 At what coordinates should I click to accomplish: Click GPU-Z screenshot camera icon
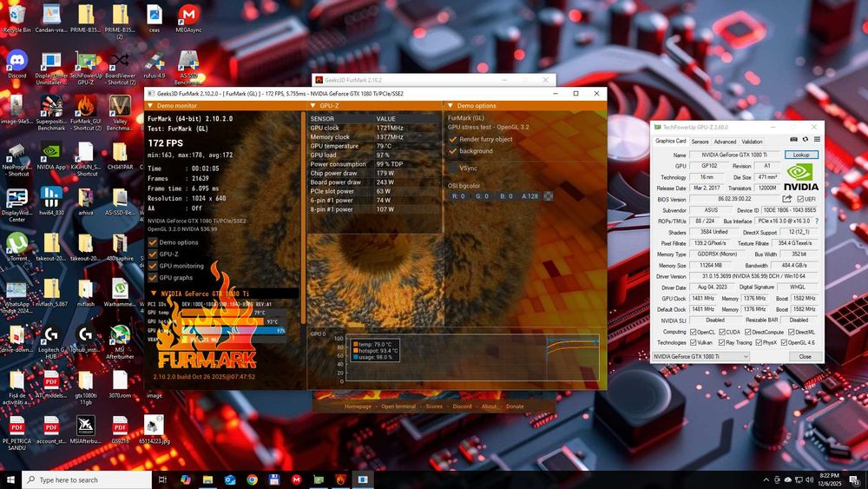tap(793, 140)
